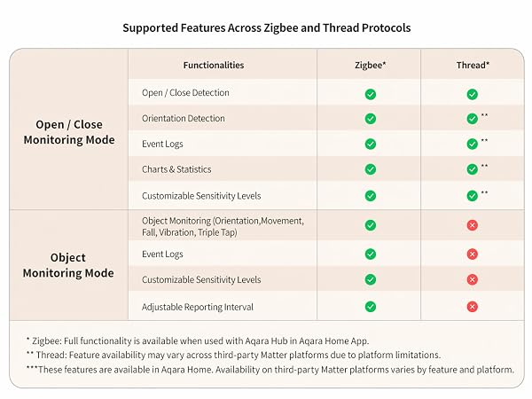532x399 pixels.
Task: Click the Open / Close Monitoring Mode label
Action: pos(69,132)
